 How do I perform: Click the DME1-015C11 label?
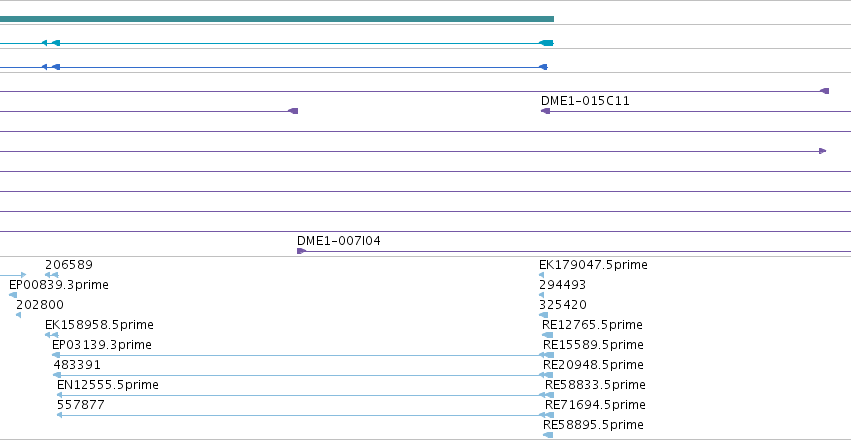(x=585, y=101)
